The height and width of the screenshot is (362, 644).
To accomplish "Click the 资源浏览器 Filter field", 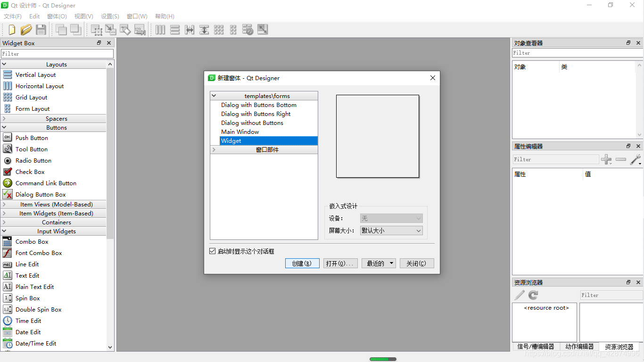I will pyautogui.click(x=611, y=295).
